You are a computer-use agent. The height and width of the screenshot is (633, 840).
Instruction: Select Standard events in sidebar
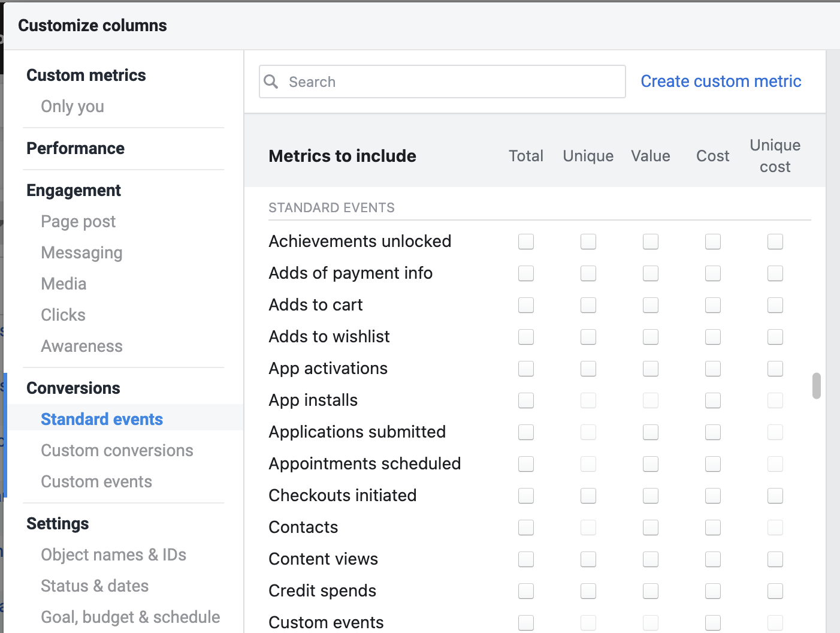pyautogui.click(x=102, y=419)
